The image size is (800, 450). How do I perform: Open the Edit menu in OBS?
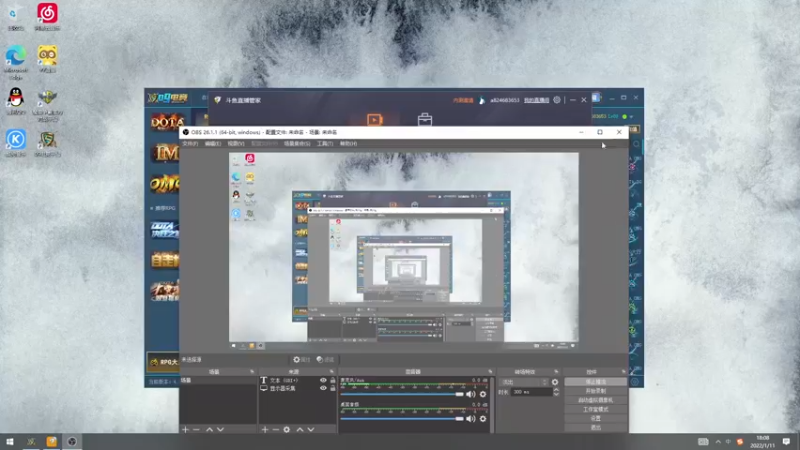(213, 144)
